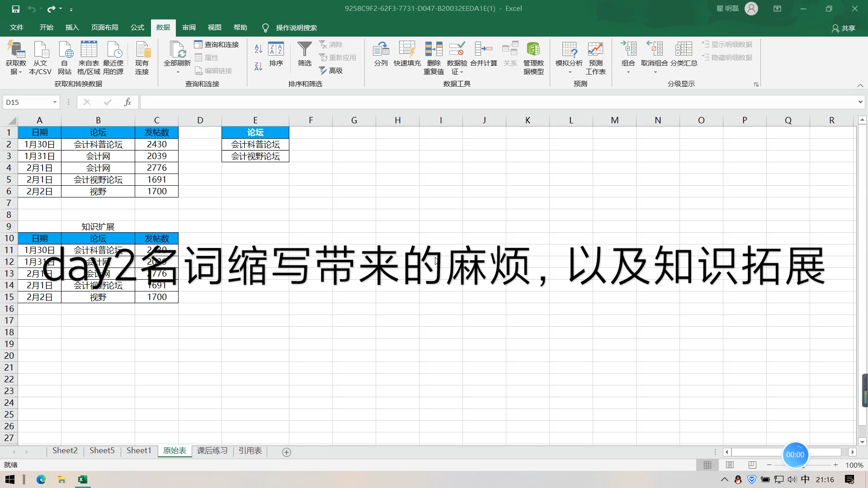The height and width of the screenshot is (488, 868).
Task: Toggle the Chinese IME indicator (中)
Action: pyautogui.click(x=805, y=479)
